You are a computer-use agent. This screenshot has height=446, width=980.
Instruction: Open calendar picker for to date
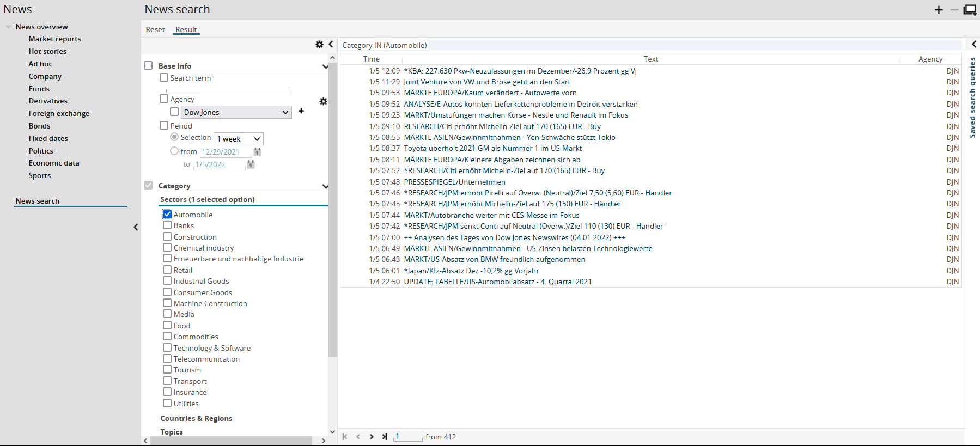[x=251, y=164]
